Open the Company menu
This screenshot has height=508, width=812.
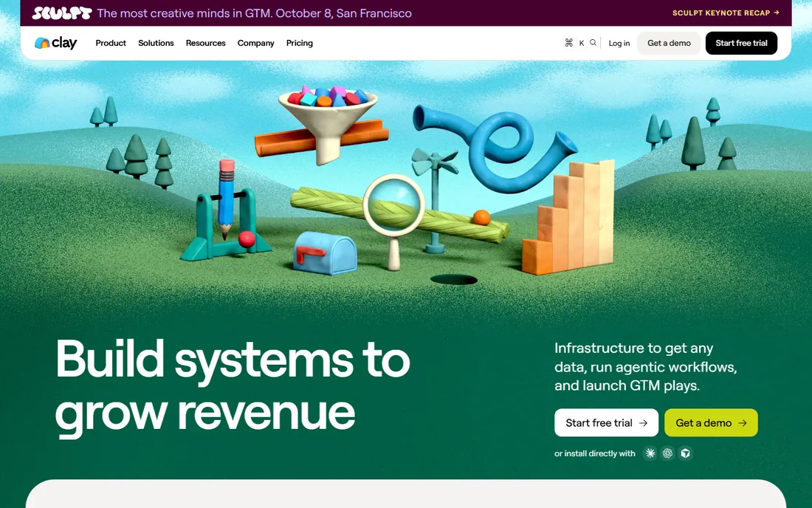[256, 43]
